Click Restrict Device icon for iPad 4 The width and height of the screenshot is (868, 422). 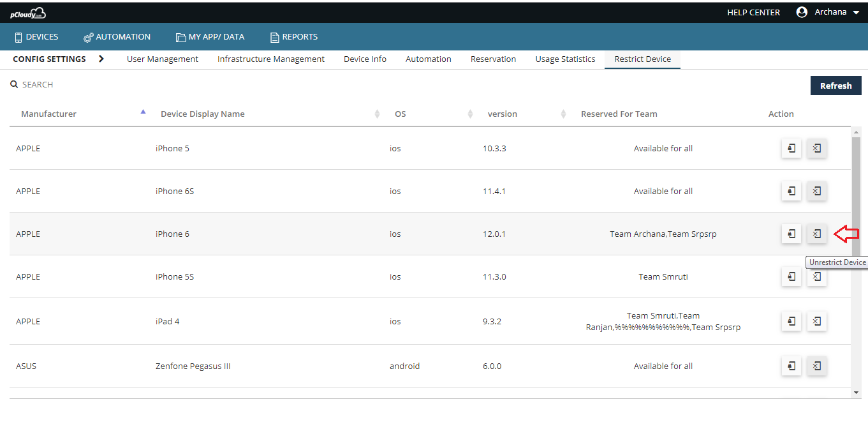(791, 321)
